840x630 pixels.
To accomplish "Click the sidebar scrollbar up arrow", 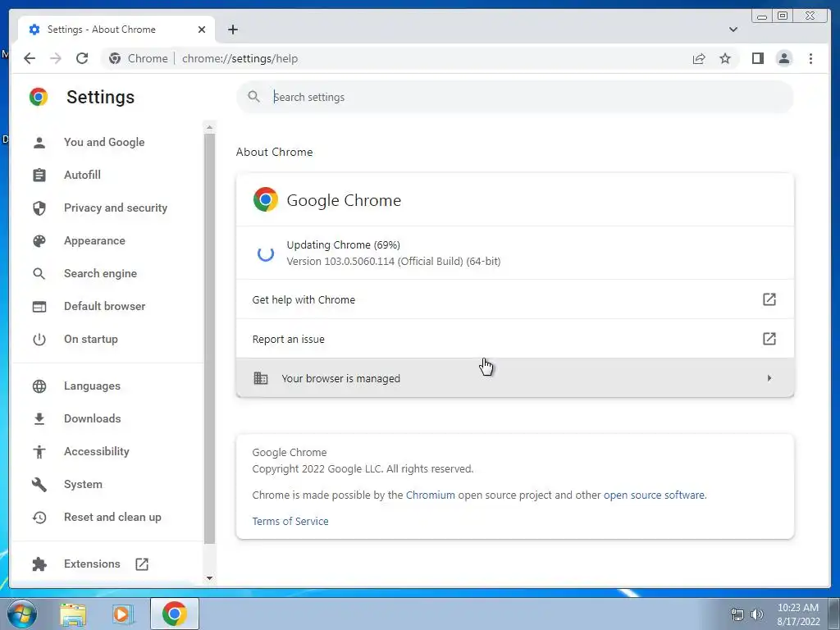I will [209, 127].
